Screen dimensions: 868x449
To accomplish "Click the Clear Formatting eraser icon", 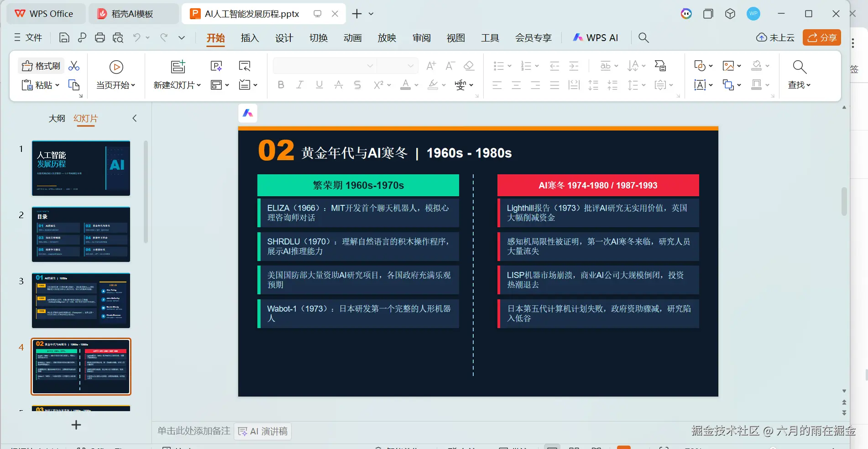I will (x=469, y=66).
